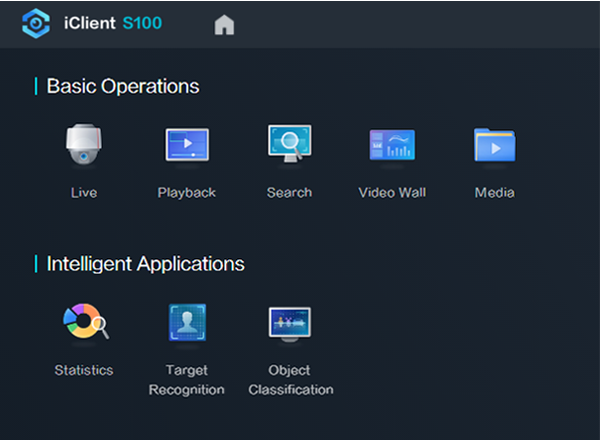Click the 'Intelligent Applications' section heading
Image resolution: width=600 pixels, height=440 pixels.
[x=145, y=264]
